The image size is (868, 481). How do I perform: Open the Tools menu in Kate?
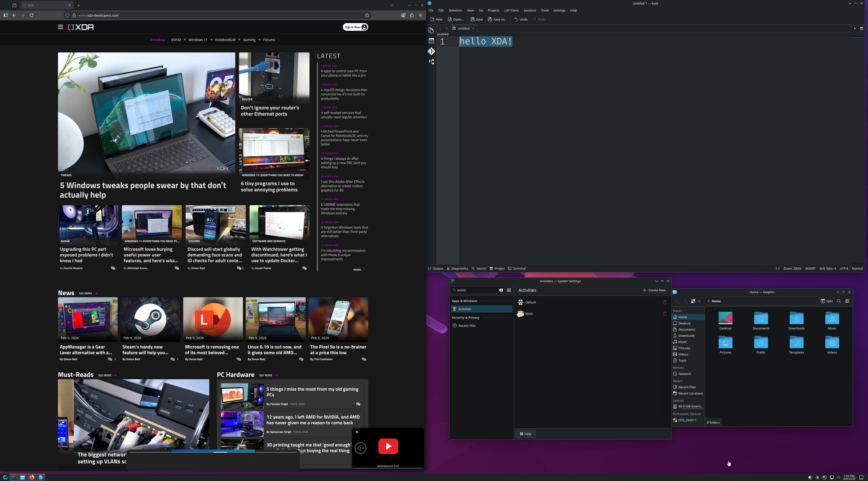544,10
